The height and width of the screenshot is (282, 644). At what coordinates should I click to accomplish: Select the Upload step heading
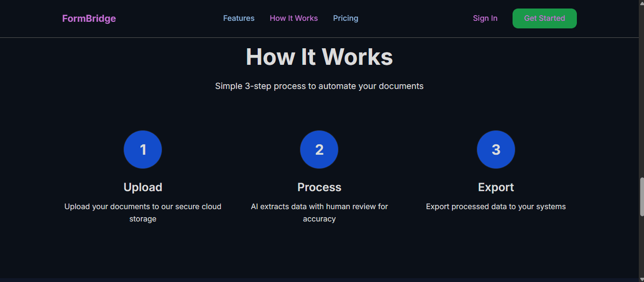[x=143, y=187]
